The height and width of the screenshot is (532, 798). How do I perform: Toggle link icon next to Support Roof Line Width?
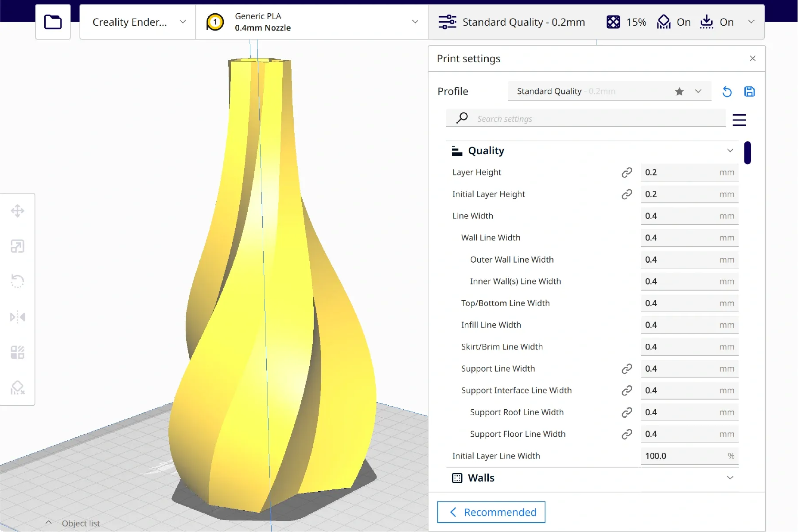(627, 412)
